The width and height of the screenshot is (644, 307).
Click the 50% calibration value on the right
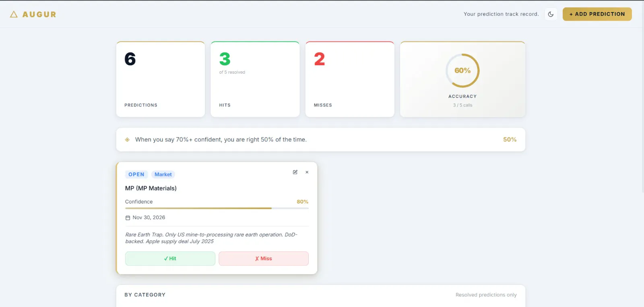click(x=510, y=140)
